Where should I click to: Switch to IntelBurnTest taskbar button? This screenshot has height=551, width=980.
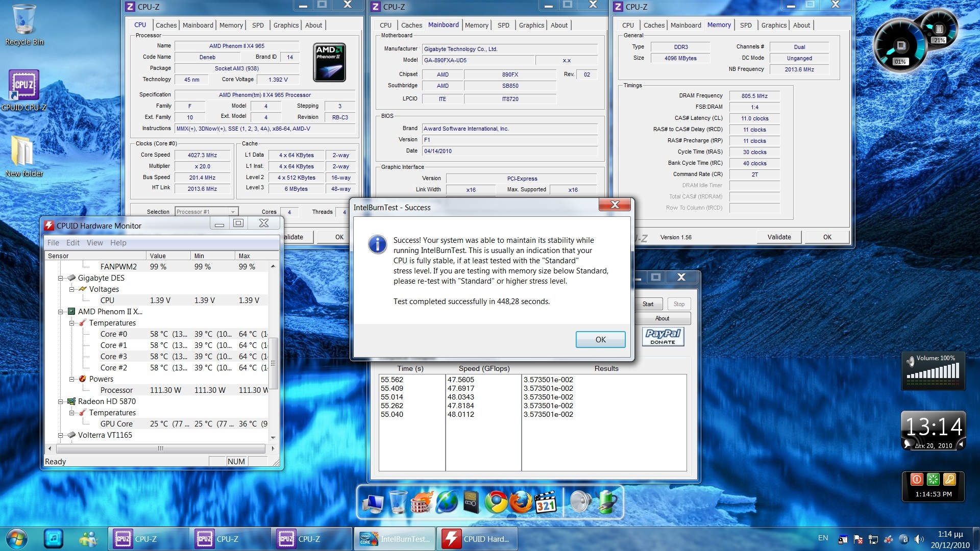click(395, 539)
